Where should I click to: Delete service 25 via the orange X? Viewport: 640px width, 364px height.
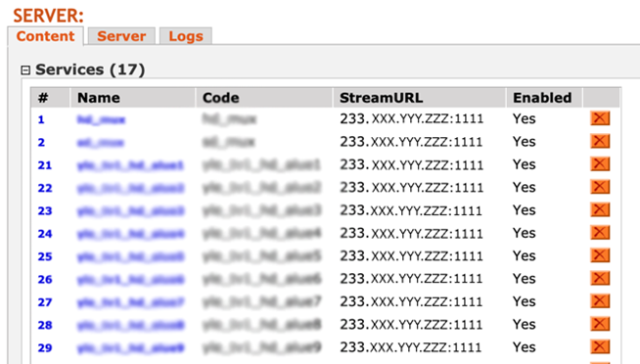pos(600,255)
